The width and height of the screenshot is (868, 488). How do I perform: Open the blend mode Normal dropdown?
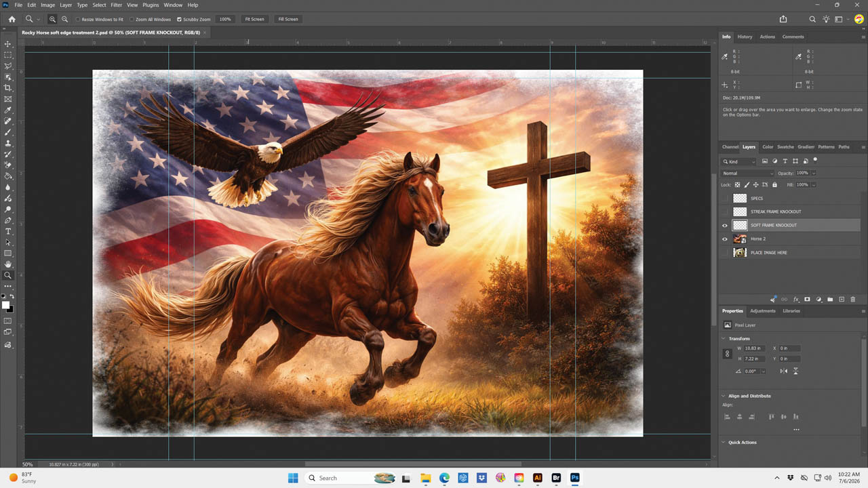tap(747, 174)
